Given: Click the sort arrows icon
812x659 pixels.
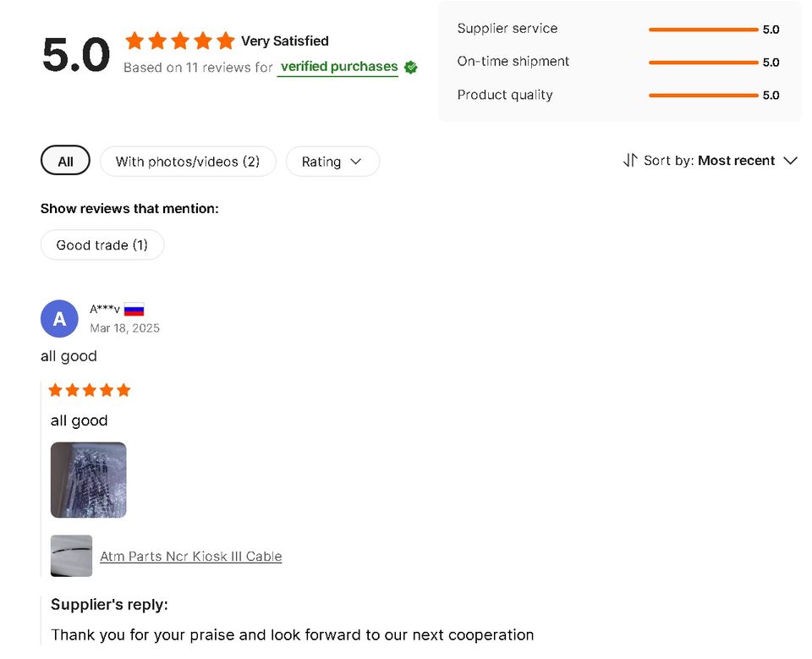Looking at the screenshot, I should point(630,161).
